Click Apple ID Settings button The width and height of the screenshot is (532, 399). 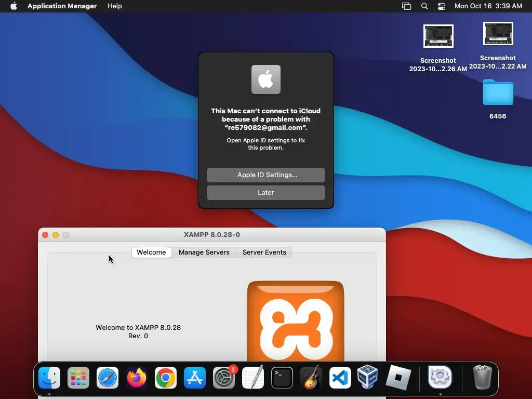[266, 175]
